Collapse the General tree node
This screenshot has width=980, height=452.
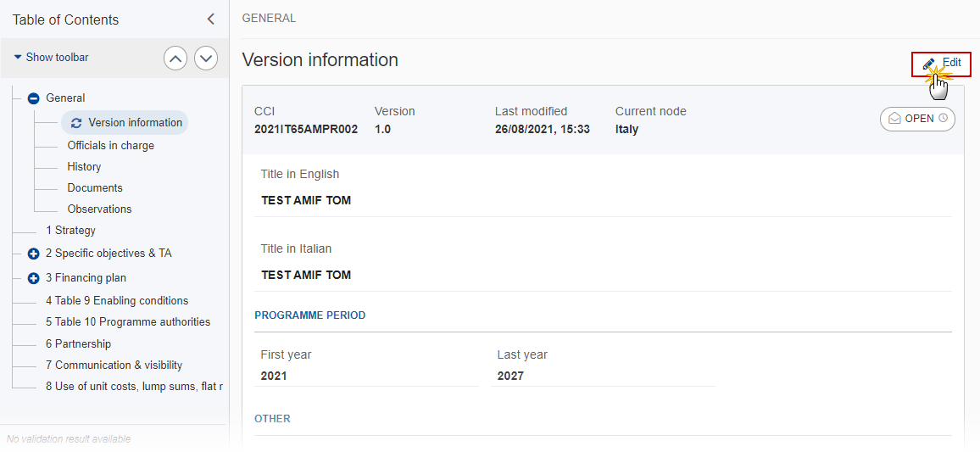click(x=34, y=98)
